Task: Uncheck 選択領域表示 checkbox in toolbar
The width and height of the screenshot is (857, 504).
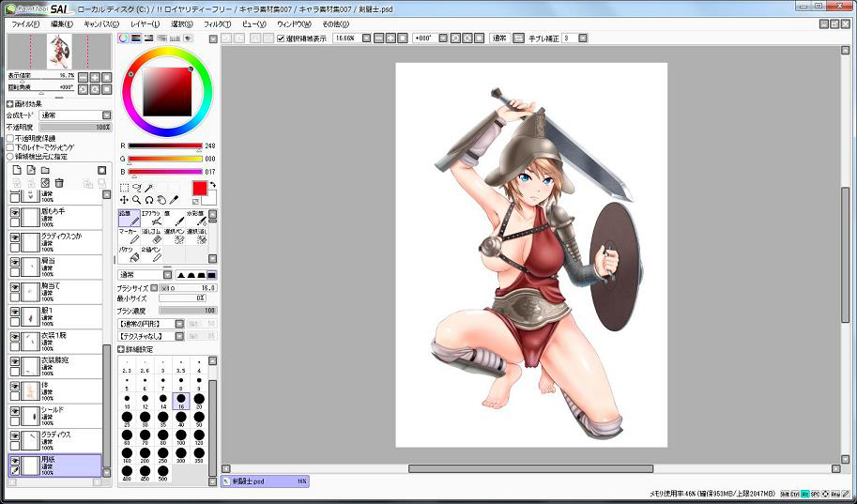Action: click(x=281, y=38)
